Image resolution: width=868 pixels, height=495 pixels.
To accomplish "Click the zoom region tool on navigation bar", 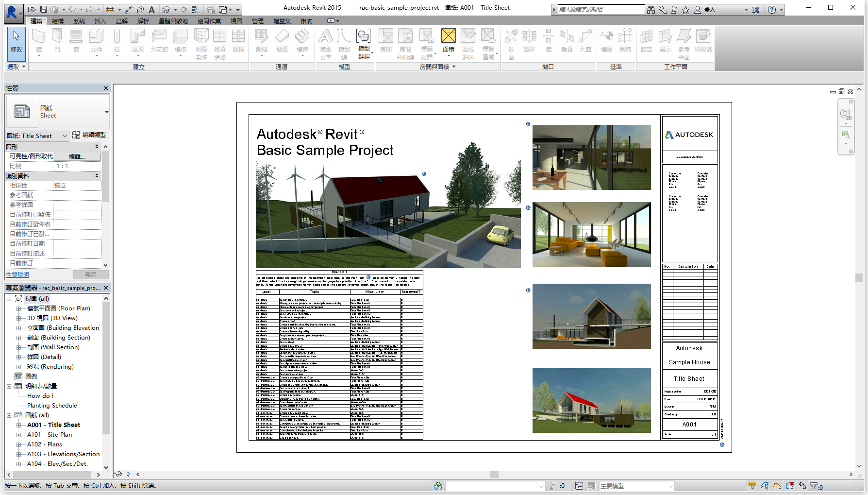I will coord(846,135).
